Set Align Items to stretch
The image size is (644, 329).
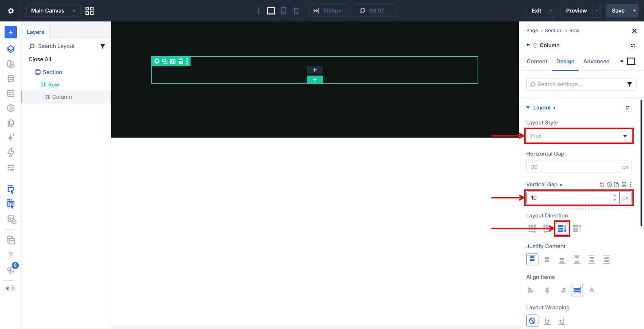577,290
